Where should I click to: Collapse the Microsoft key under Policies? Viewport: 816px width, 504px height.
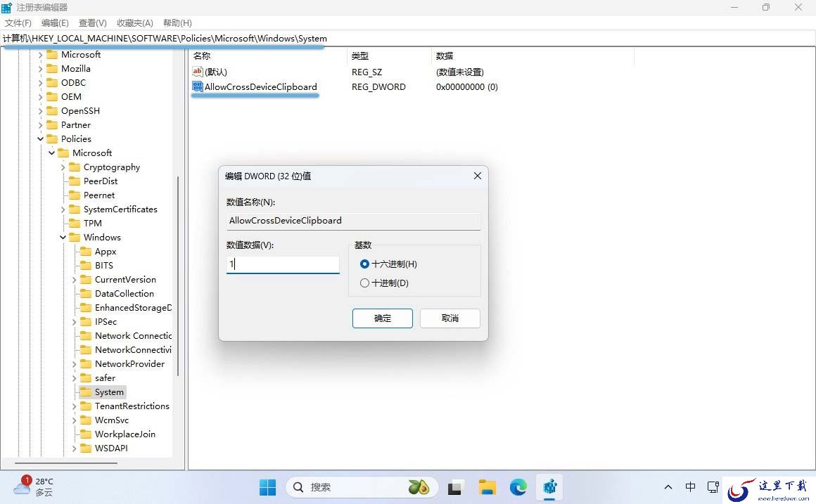[51, 153]
